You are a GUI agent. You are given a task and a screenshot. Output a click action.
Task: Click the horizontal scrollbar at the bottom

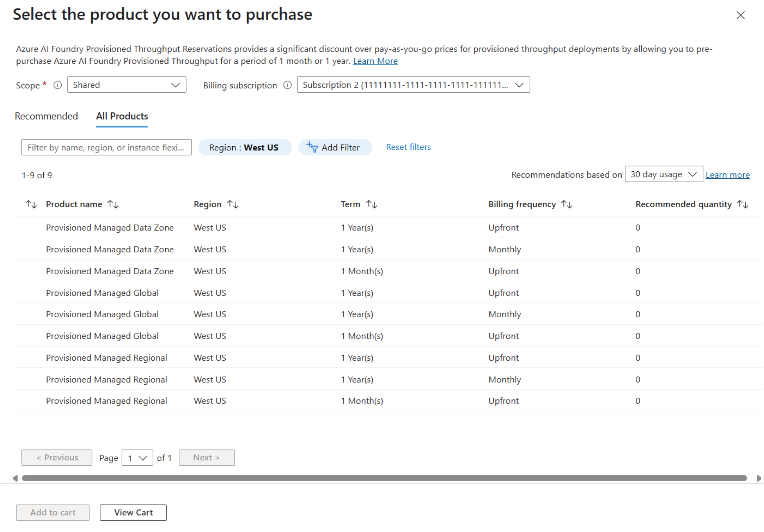[384, 478]
